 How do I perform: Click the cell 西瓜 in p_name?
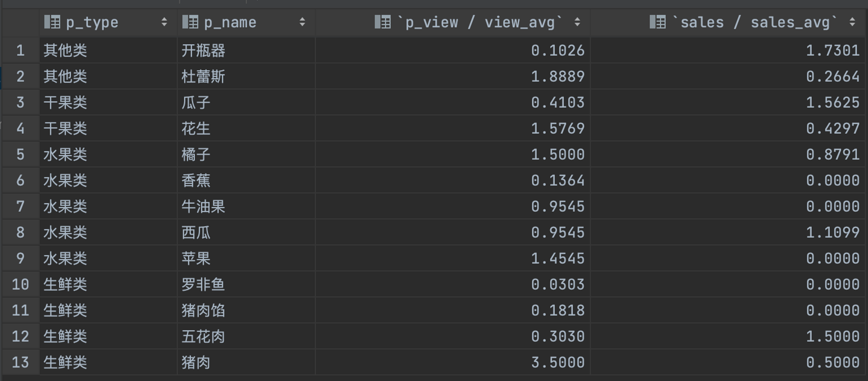pos(246,233)
